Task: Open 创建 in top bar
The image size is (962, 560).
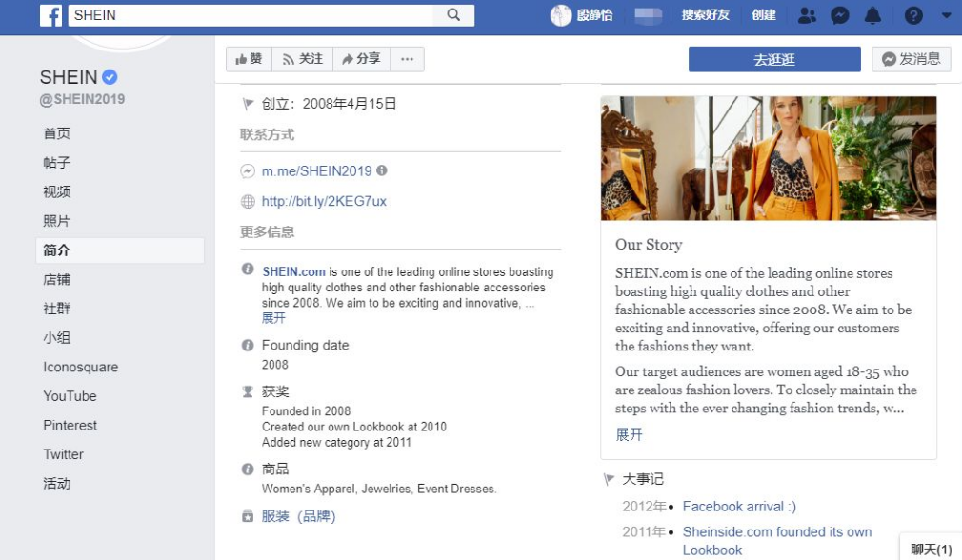Action: (x=764, y=15)
